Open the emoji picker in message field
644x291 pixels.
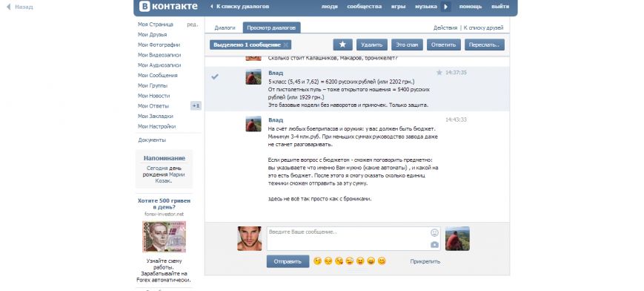tap(434, 233)
